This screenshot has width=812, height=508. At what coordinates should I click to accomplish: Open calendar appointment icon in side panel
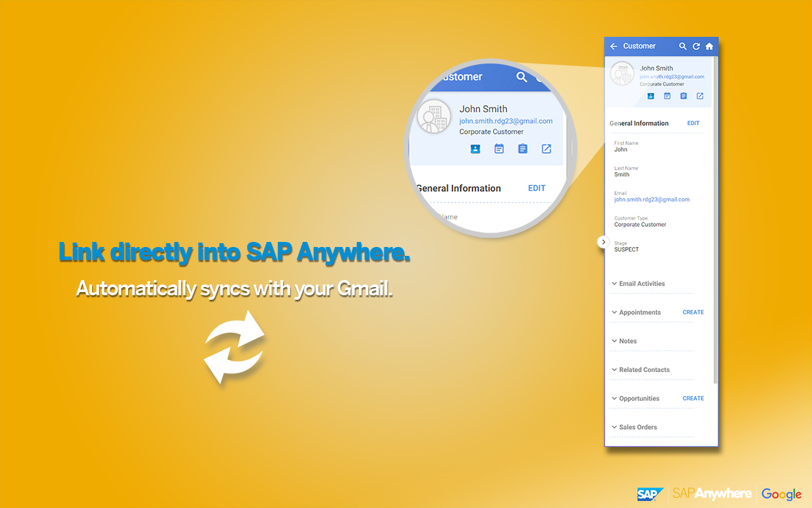(x=667, y=96)
